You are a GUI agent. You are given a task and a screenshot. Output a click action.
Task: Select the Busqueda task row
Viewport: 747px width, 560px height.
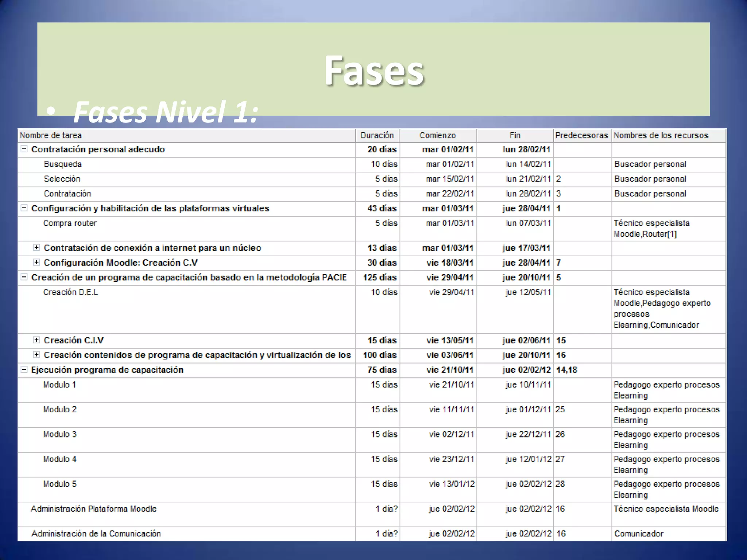(372, 164)
